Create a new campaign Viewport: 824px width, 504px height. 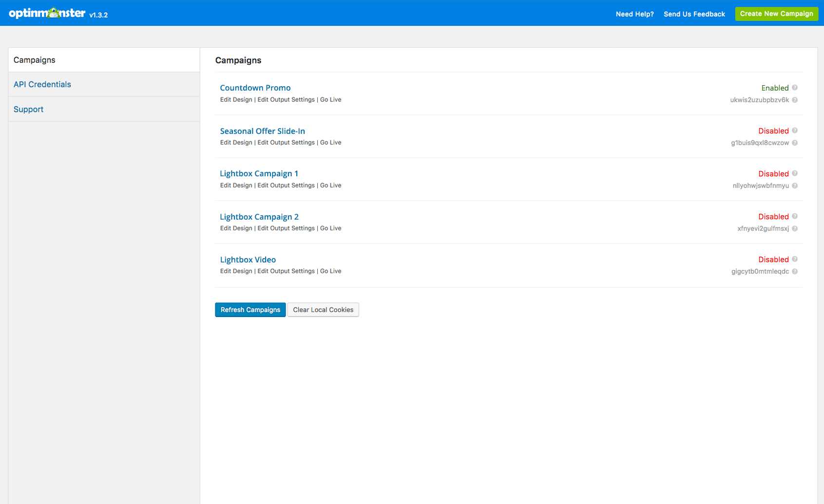tap(776, 14)
